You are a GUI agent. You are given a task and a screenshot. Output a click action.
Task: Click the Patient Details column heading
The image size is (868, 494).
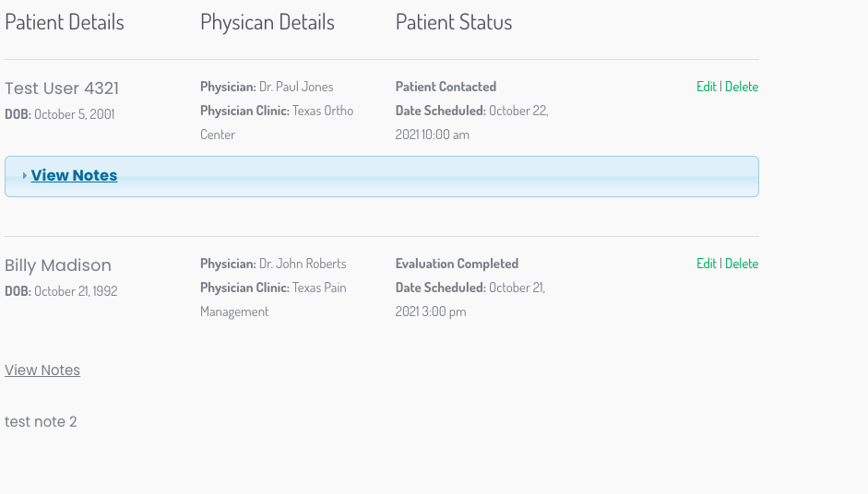pos(65,22)
